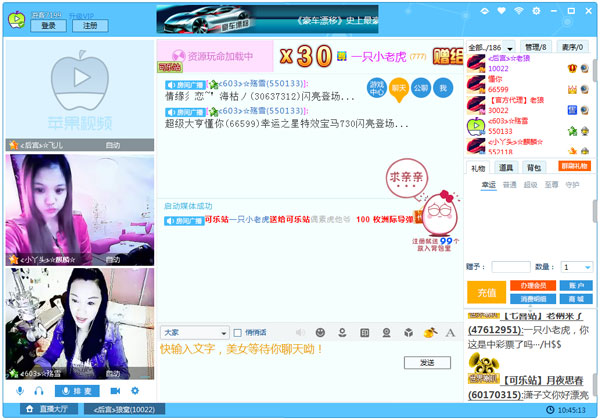Click the car racing ad banner
600x420 pixels.
(x=267, y=19)
